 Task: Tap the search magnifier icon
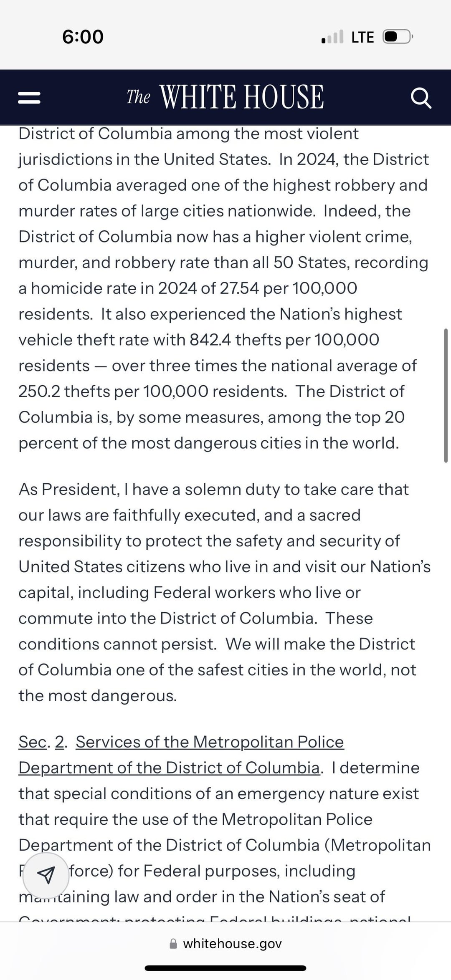point(421,99)
